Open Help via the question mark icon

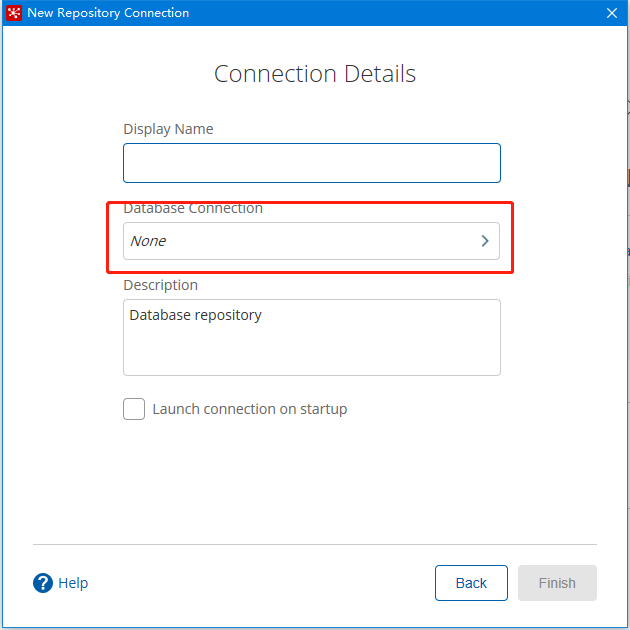(x=43, y=583)
